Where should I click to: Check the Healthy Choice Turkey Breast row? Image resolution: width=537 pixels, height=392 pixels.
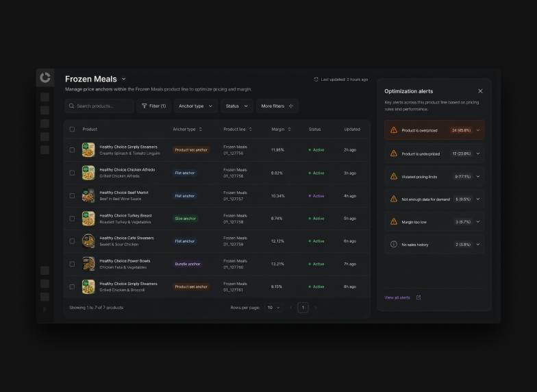tap(72, 218)
